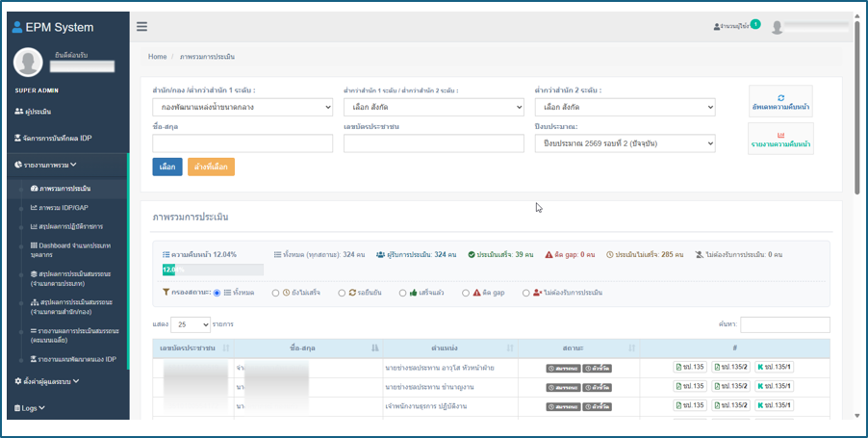Open ชป.135/2 file for ชำนาญงาน row
Screen dimensions: 868x438
click(x=730, y=386)
